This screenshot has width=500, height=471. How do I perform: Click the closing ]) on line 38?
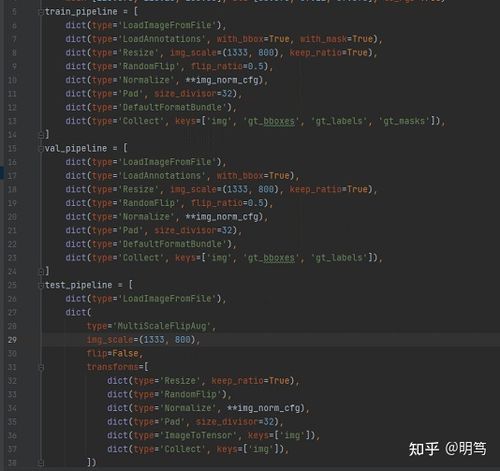tap(92, 463)
